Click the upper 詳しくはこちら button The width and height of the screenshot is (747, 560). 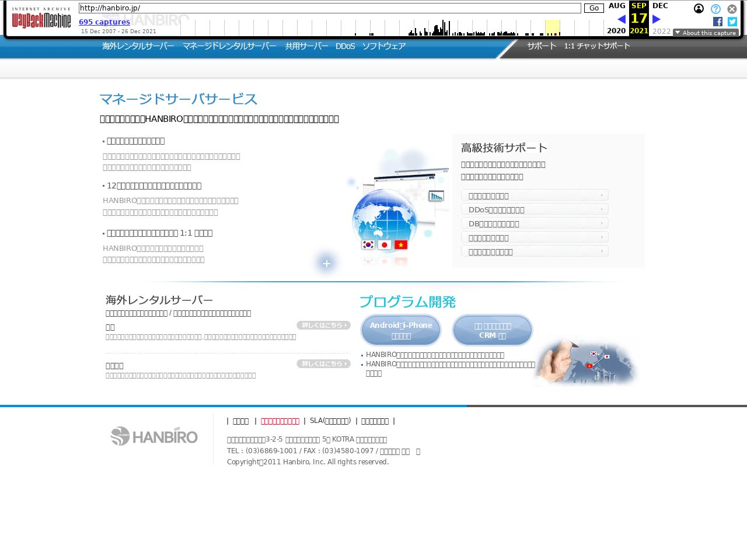coord(323,325)
